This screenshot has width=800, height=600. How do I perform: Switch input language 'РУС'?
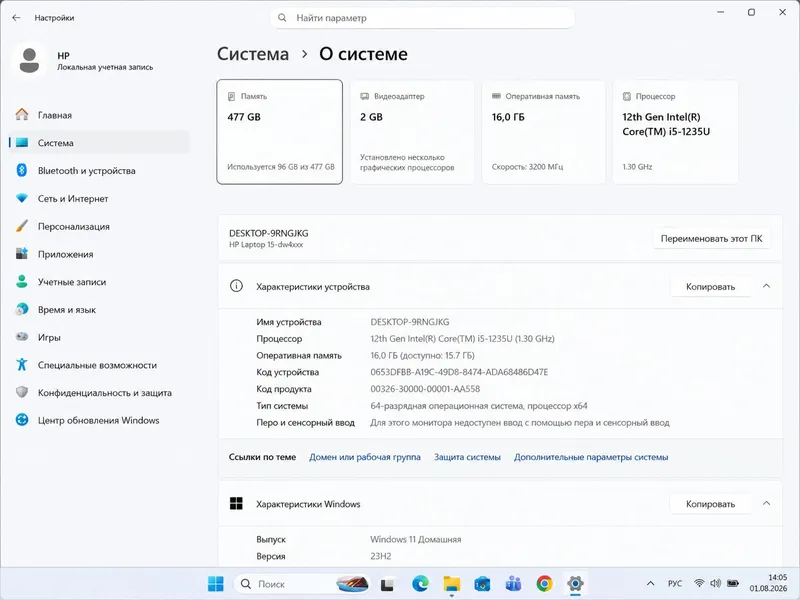coord(675,583)
